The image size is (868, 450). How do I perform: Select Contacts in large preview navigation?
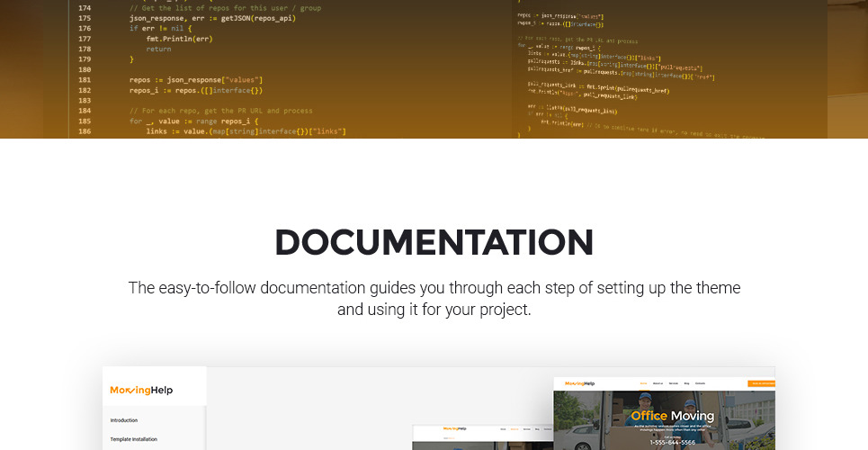(x=700, y=383)
